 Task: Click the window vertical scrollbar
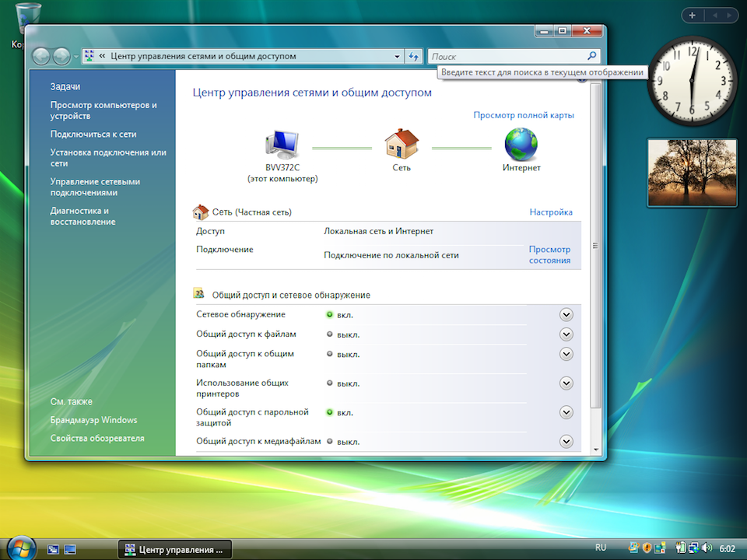pyautogui.click(x=595, y=246)
